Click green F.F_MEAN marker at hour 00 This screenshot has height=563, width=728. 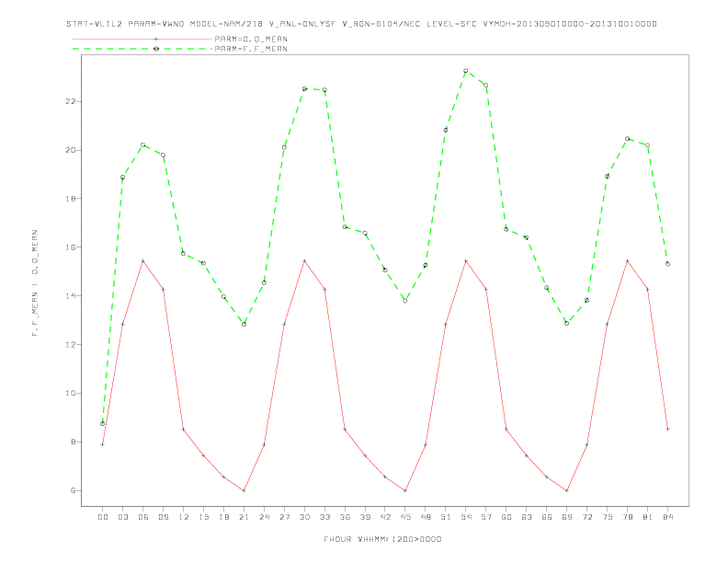tap(103, 424)
